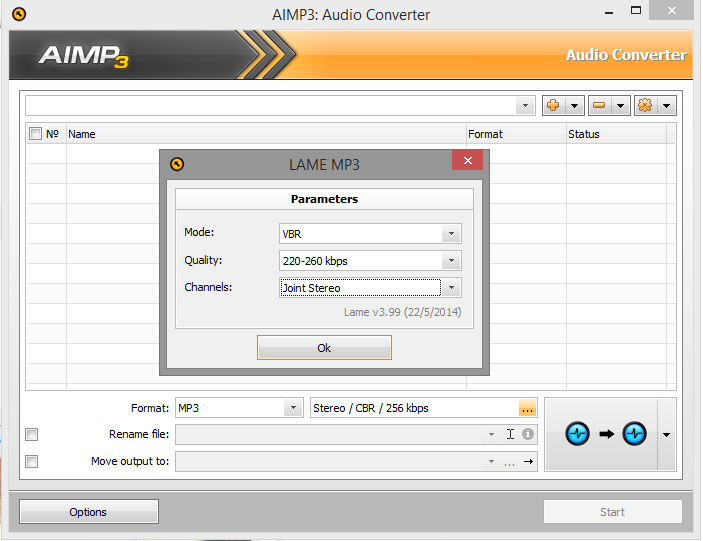The width and height of the screenshot is (703, 541).
Task: Click the orange ellipsis encoder settings button
Action: pyautogui.click(x=527, y=408)
